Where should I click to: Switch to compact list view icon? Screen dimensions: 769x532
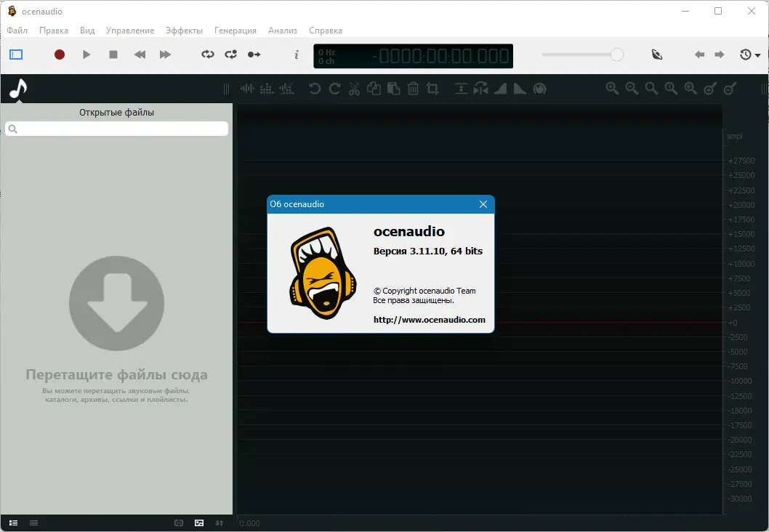pos(34,523)
